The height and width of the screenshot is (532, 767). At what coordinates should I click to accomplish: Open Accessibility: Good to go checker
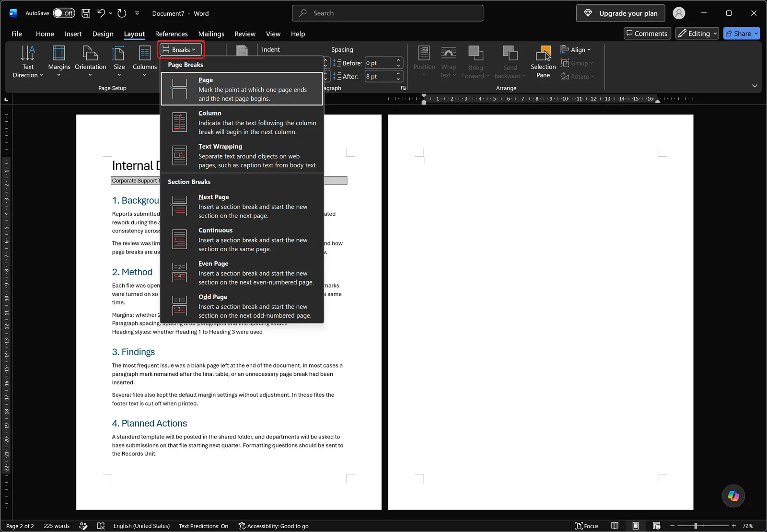click(x=273, y=526)
